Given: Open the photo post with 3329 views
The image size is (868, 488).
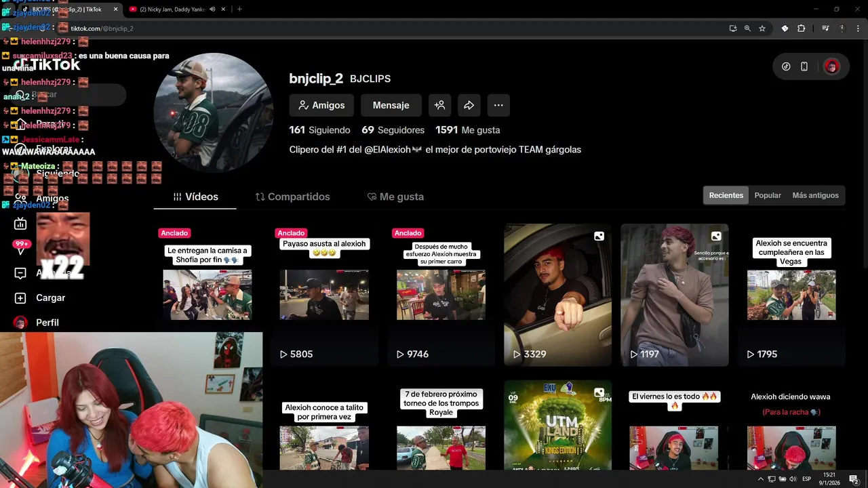Looking at the screenshot, I should tap(557, 295).
